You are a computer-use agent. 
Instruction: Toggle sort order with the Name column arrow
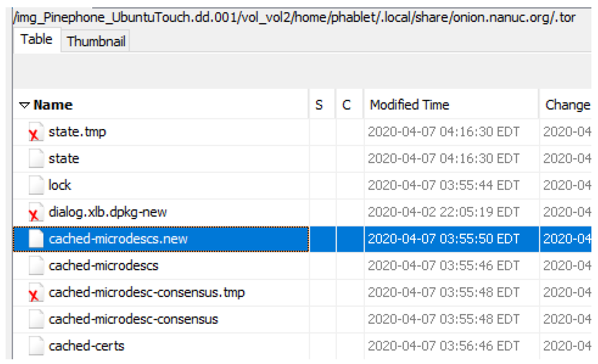(x=24, y=105)
